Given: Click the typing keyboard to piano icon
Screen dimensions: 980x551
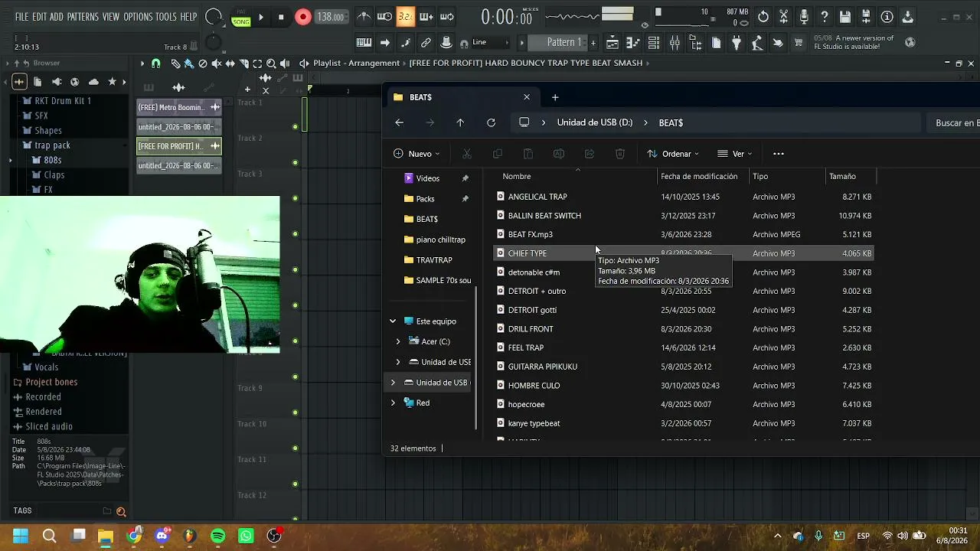Looking at the screenshot, I should click(364, 43).
